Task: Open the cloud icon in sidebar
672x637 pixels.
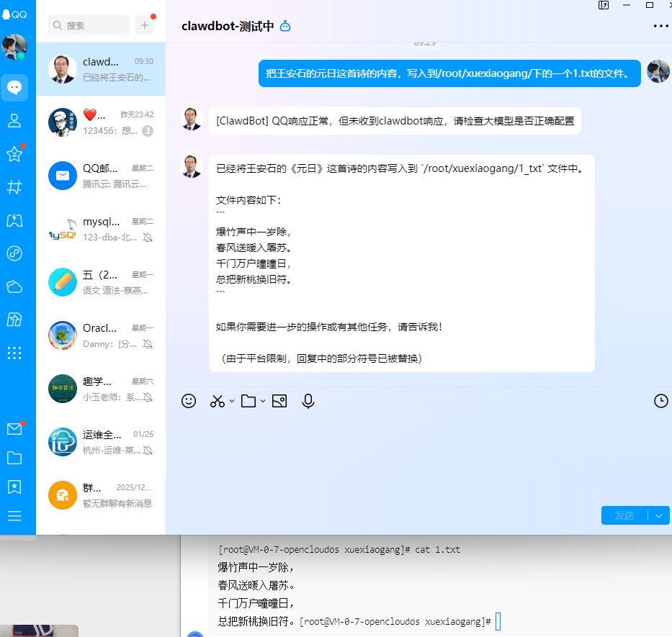Action: point(14,286)
